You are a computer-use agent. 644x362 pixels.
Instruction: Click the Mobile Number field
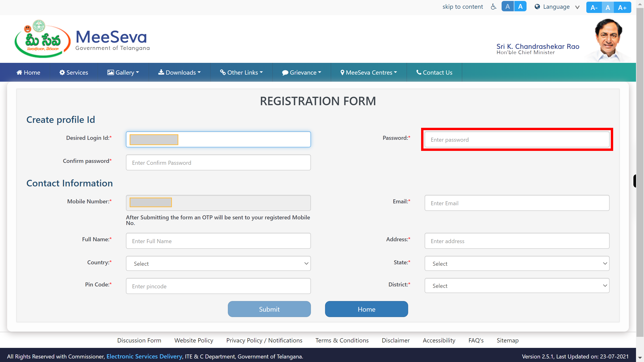click(218, 203)
